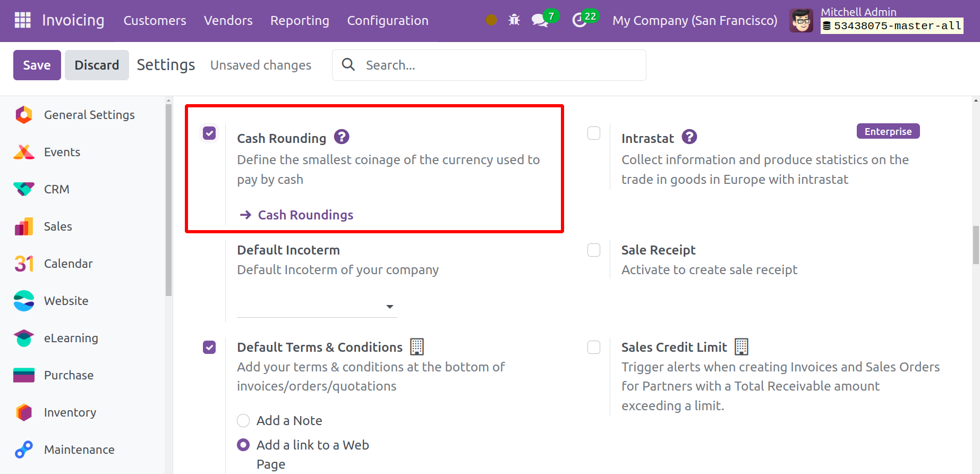Open the Configuration menu

(x=387, y=21)
